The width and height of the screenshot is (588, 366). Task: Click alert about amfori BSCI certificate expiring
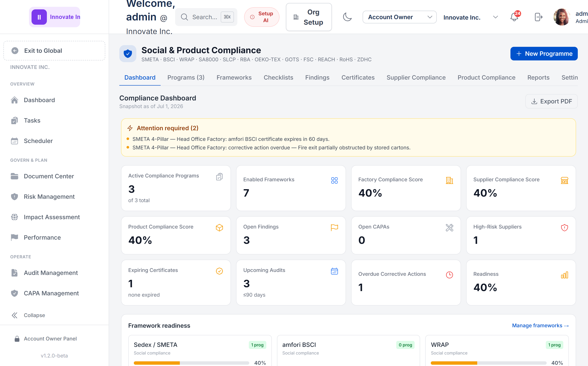click(x=231, y=139)
